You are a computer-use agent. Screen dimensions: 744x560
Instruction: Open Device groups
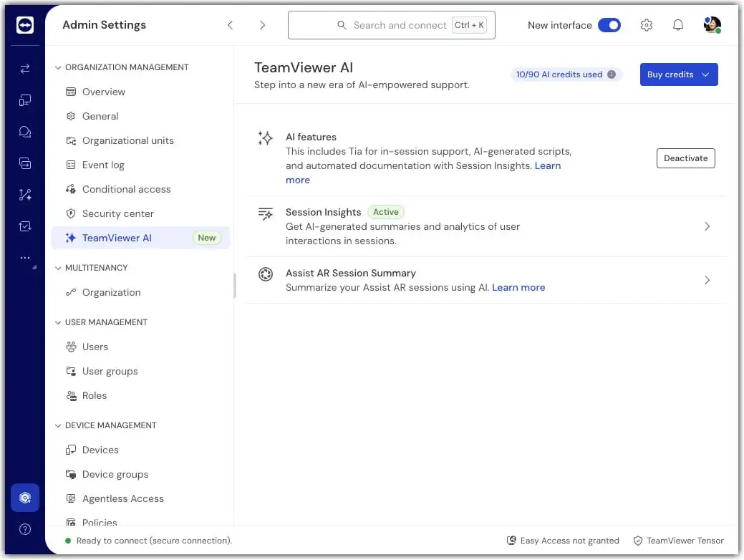pos(140,475)
